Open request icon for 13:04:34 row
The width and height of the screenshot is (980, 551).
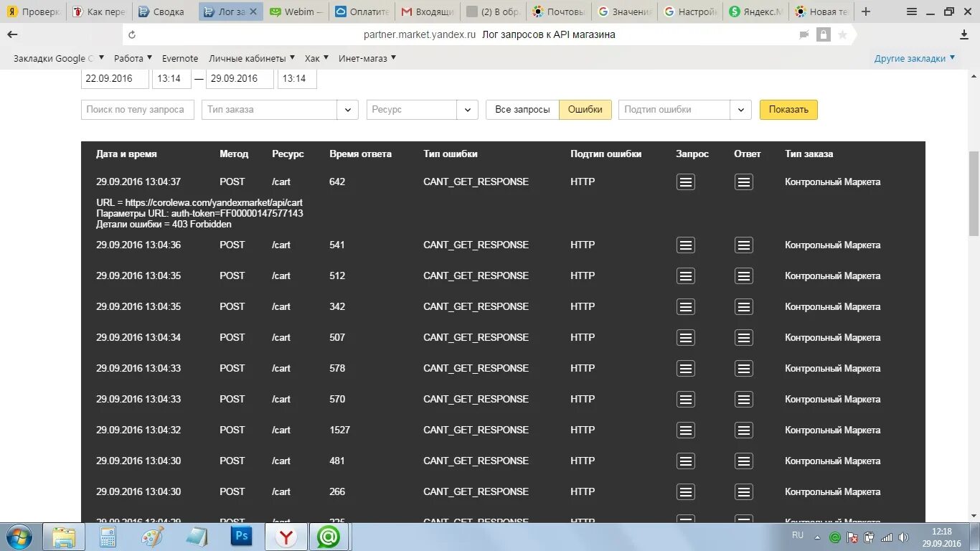coord(686,338)
